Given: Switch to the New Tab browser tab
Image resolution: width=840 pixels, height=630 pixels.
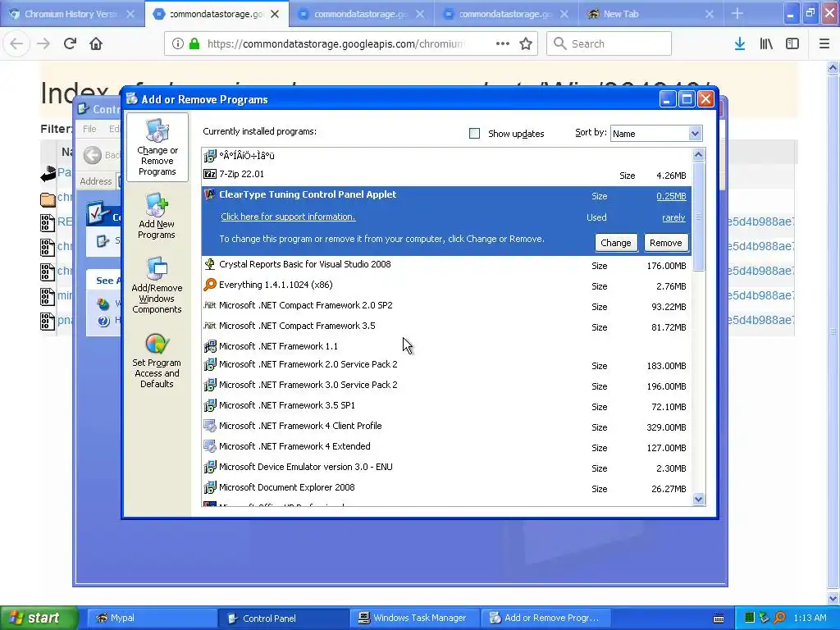Looking at the screenshot, I should pos(651,14).
